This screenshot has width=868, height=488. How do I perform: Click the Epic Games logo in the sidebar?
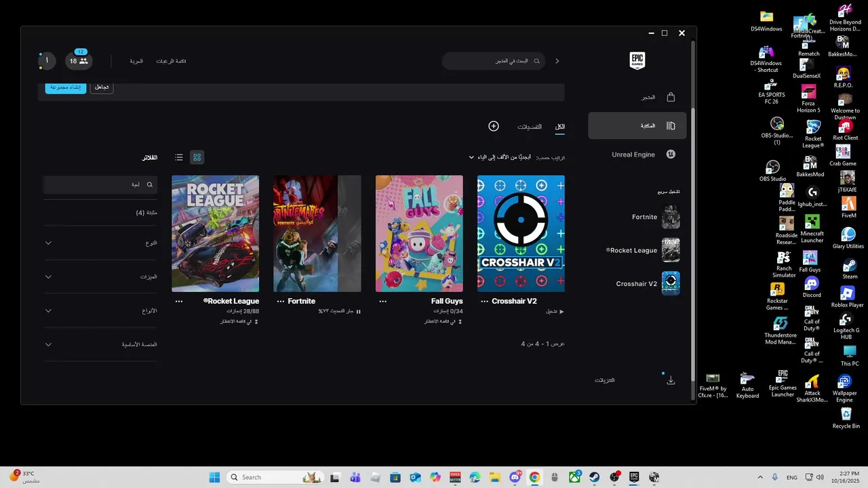coord(637,61)
